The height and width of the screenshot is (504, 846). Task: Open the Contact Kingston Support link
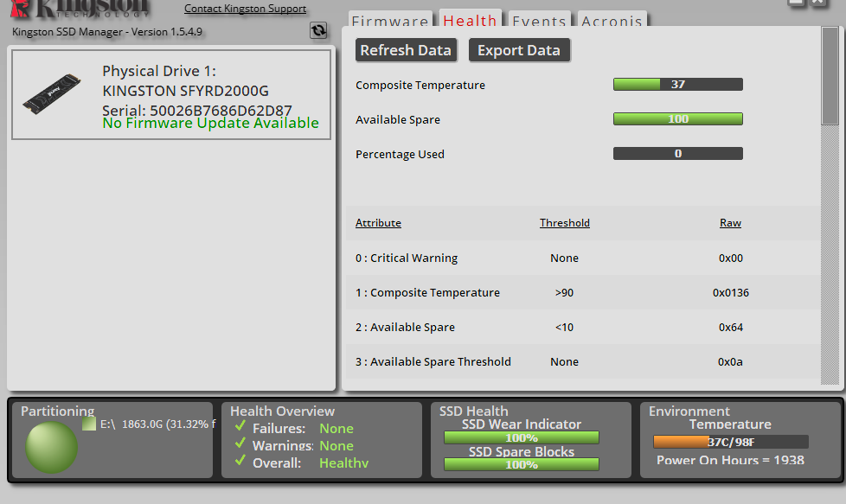click(x=245, y=9)
